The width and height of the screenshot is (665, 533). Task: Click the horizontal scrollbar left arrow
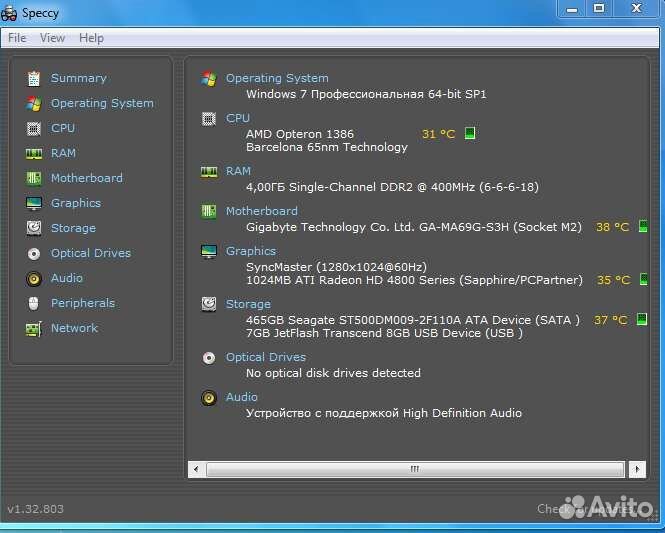point(196,469)
